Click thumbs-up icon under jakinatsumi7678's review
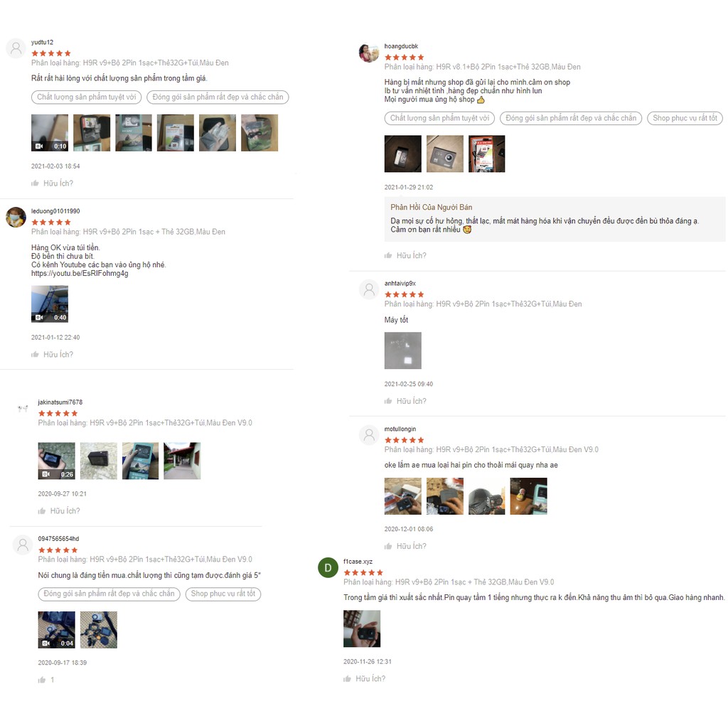This screenshot has height=728, width=728. pyautogui.click(x=42, y=511)
